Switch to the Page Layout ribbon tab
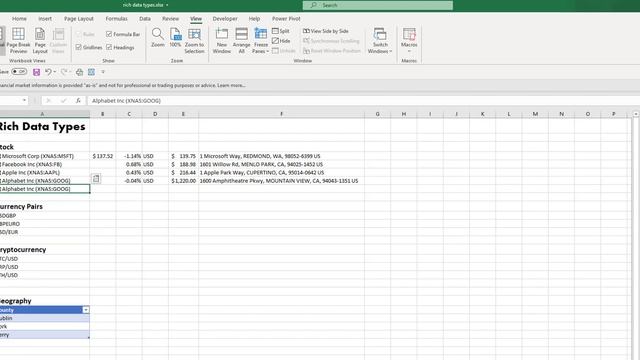The height and width of the screenshot is (360, 640). click(x=79, y=19)
